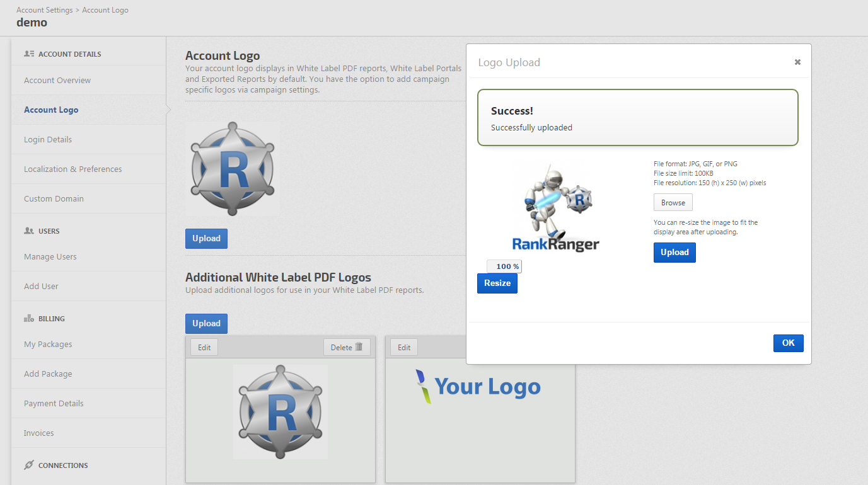The height and width of the screenshot is (485, 868).
Task: Delete the first white label PDF logo
Action: (347, 347)
